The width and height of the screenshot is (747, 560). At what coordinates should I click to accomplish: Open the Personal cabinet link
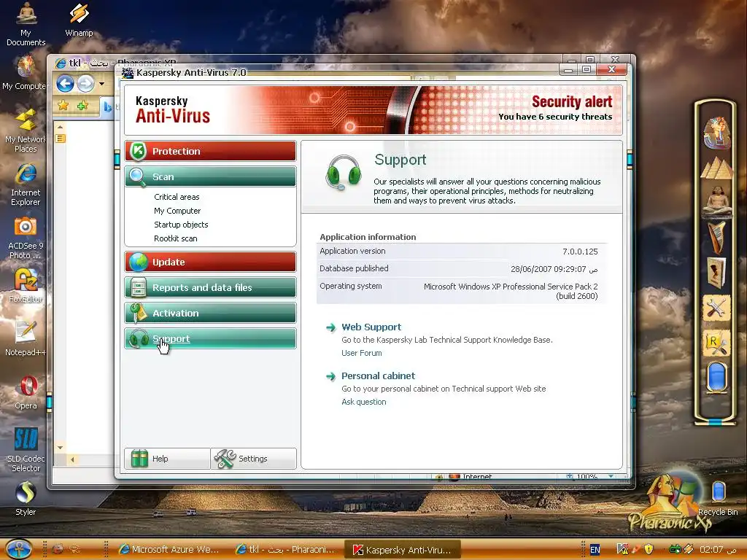[379, 376]
